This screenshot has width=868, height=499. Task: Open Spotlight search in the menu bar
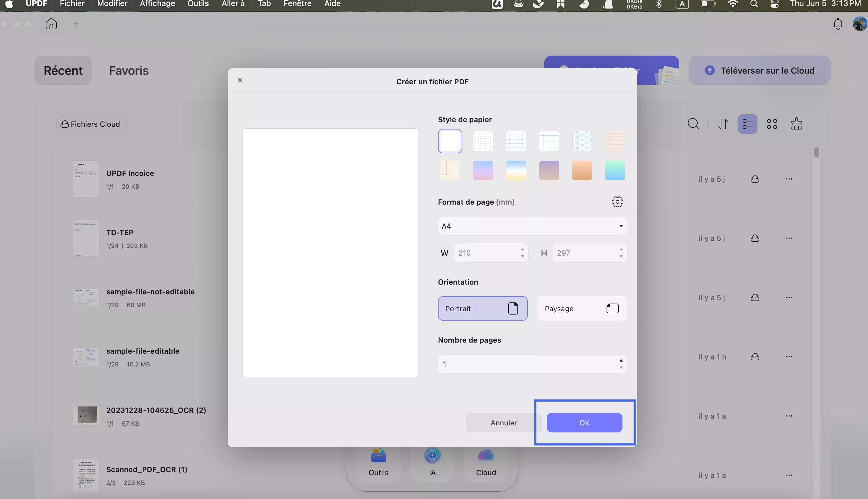tap(753, 4)
